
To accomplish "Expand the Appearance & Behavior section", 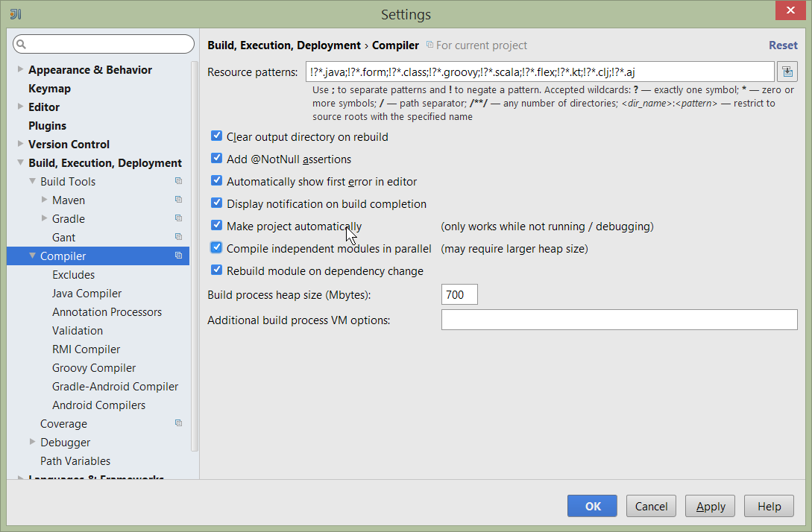I will (x=20, y=70).
